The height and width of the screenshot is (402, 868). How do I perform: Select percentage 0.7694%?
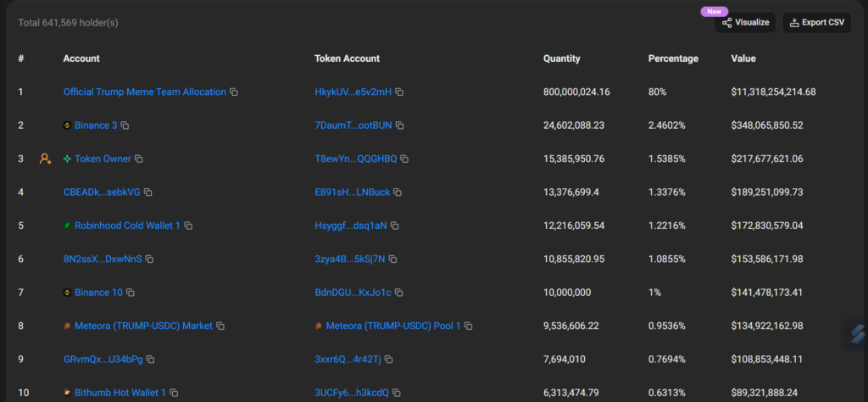coord(666,360)
